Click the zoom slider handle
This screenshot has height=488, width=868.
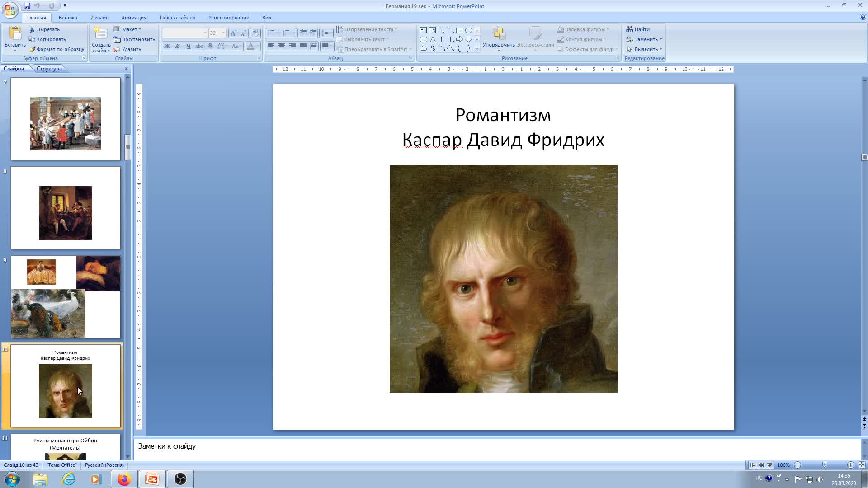[x=824, y=465]
